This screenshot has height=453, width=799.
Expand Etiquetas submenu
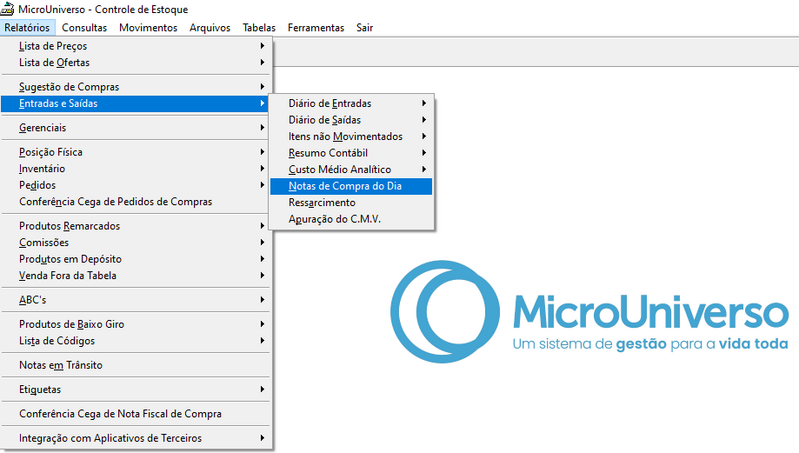[x=135, y=389]
